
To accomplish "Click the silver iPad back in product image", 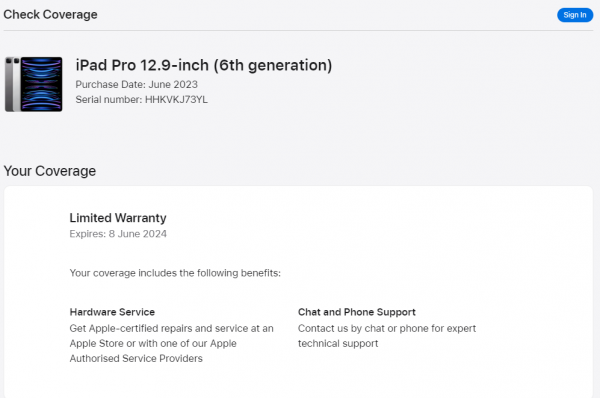I will 12,84.
